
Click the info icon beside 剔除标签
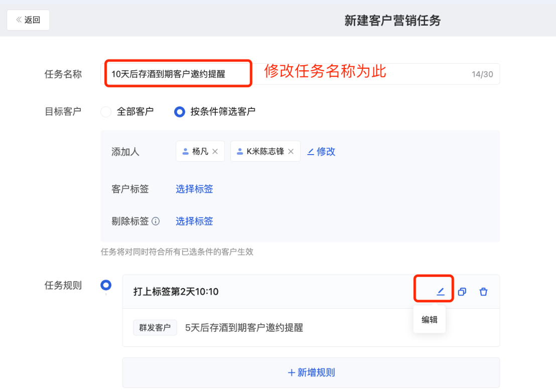156,221
